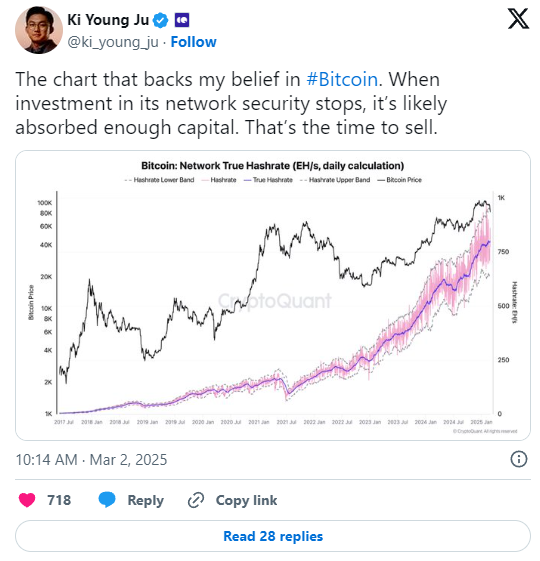The width and height of the screenshot is (540, 561).
Task: Toggle the pink Hashrate legend entry
Action: (219, 180)
